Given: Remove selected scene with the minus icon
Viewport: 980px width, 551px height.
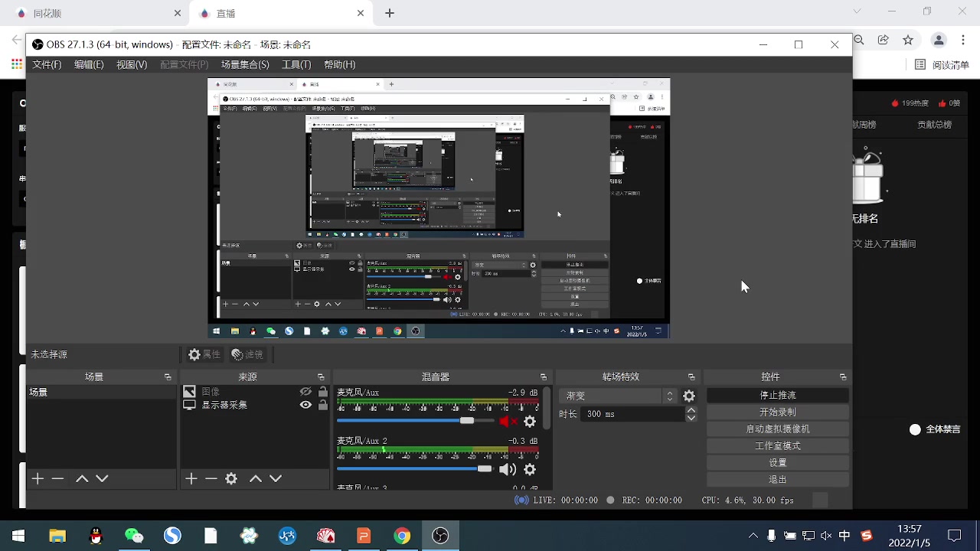Looking at the screenshot, I should pos(57,479).
